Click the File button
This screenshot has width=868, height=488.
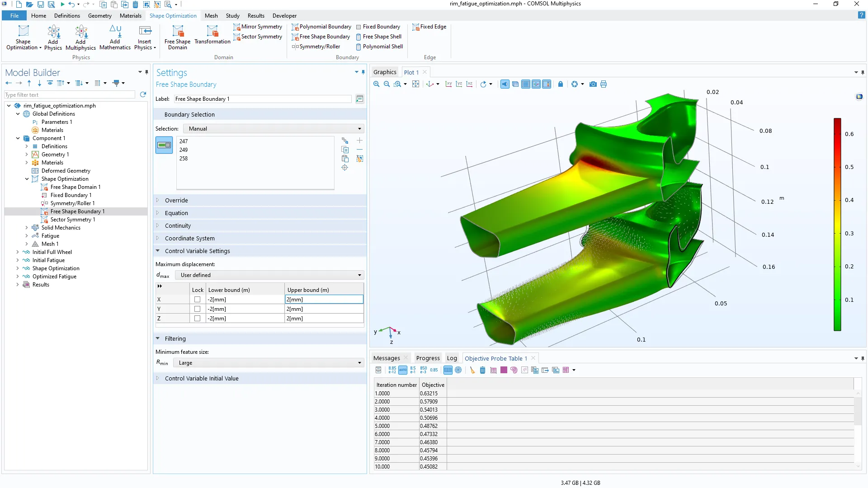point(14,16)
